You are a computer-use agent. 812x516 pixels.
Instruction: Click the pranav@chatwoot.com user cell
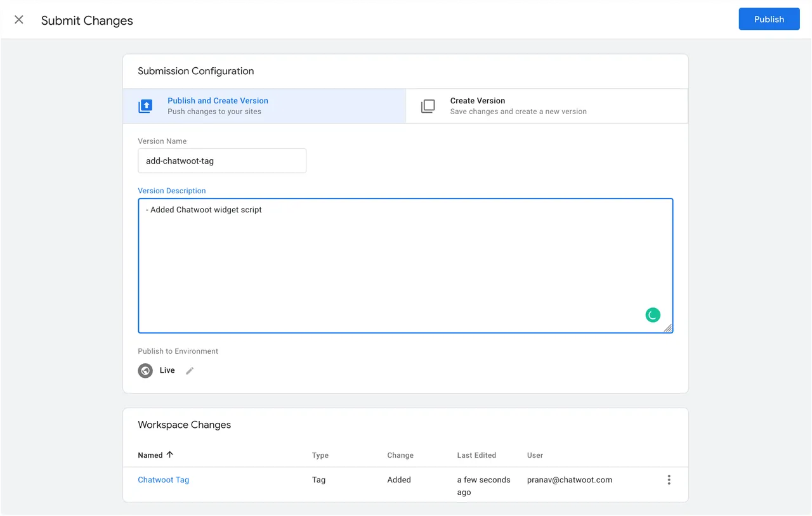570,480
